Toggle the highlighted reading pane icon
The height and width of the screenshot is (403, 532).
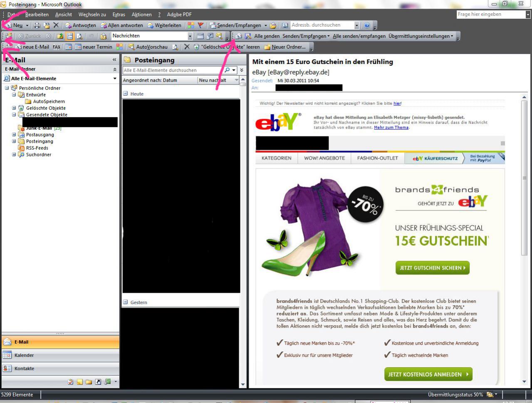coord(69,36)
